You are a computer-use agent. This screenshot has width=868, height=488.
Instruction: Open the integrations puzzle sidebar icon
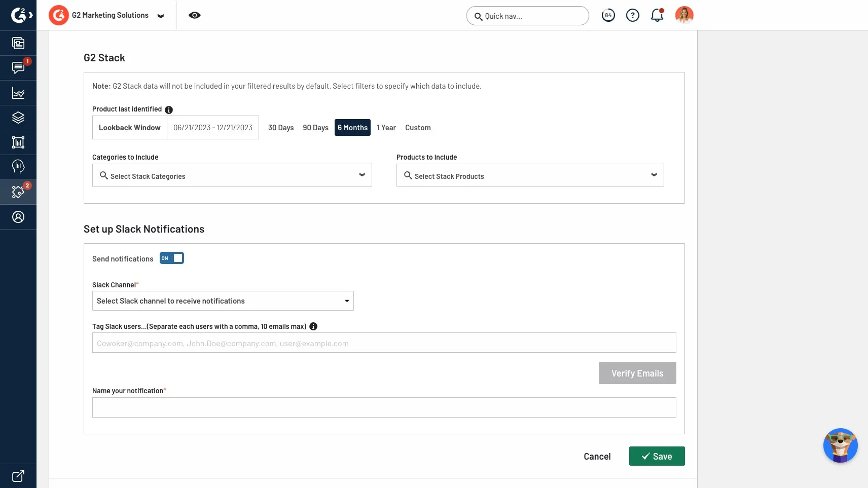coord(18,192)
